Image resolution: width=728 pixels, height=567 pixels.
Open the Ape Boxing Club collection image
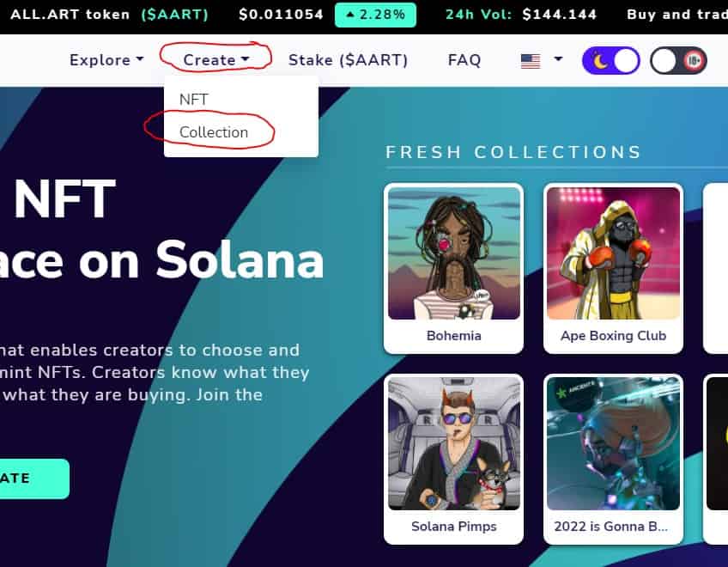pos(613,253)
